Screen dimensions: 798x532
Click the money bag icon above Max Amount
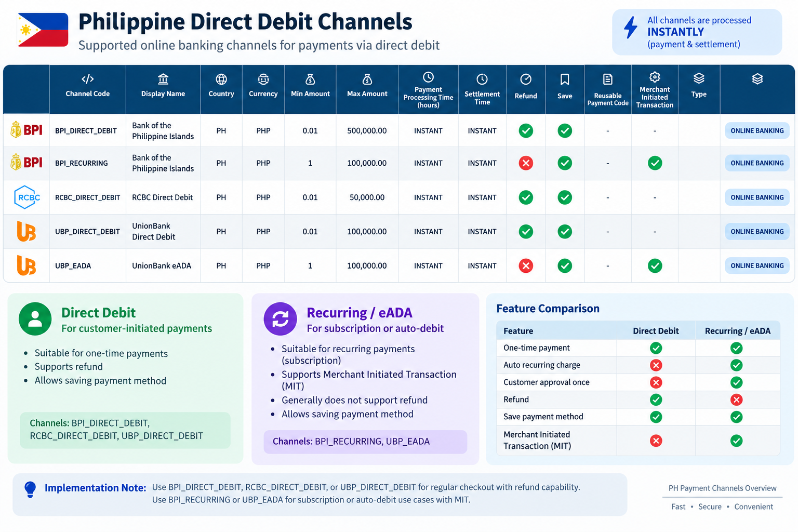click(x=367, y=79)
